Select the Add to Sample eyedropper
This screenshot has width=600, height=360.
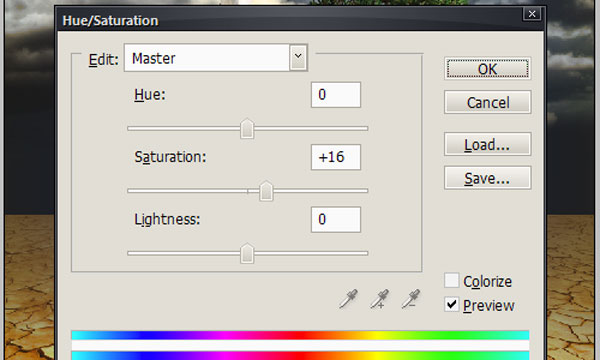(x=380, y=299)
